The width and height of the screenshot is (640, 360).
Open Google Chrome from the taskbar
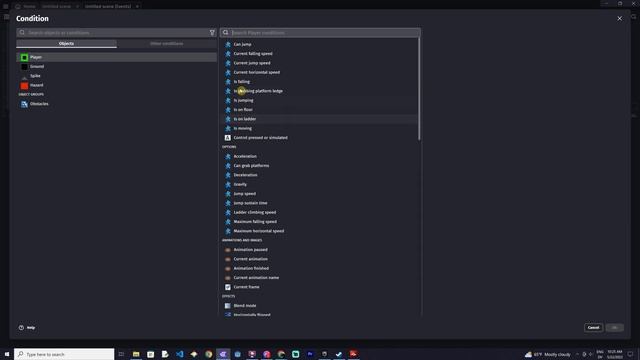[209, 354]
